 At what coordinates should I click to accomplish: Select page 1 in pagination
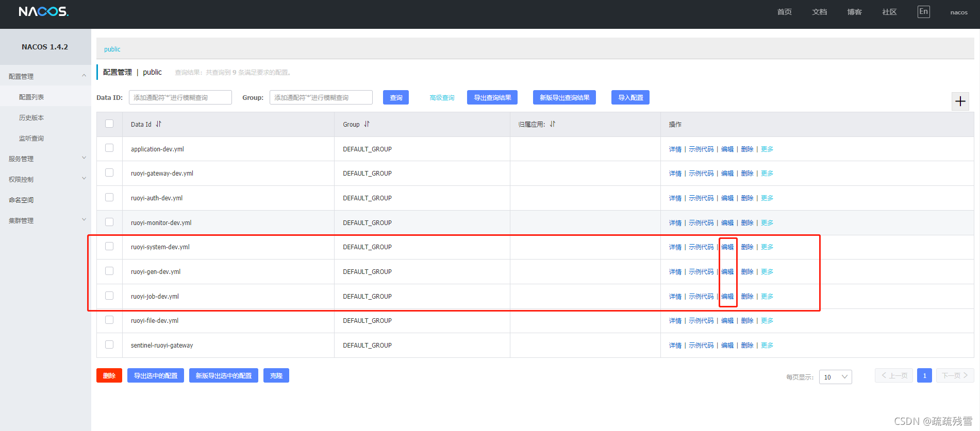coord(924,375)
